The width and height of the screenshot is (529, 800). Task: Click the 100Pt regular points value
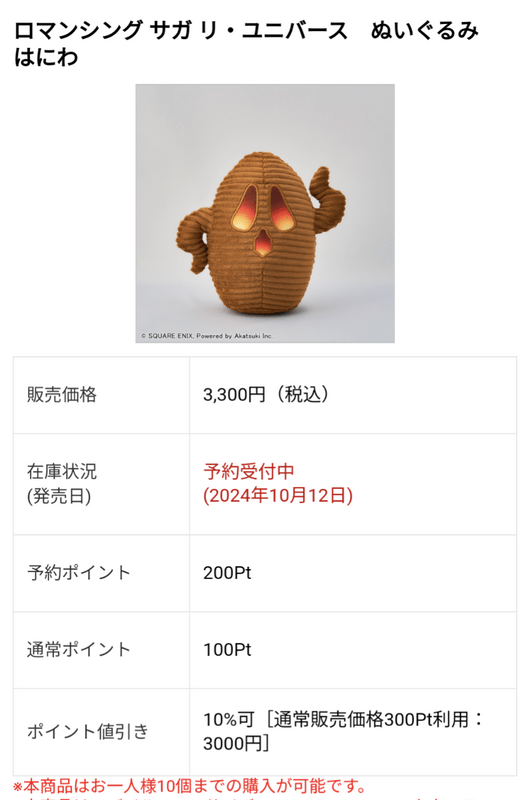(227, 650)
